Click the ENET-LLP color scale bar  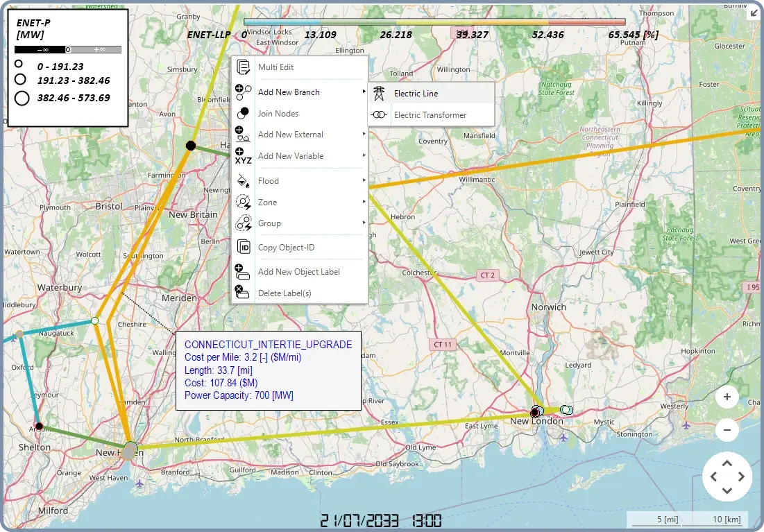434,22
